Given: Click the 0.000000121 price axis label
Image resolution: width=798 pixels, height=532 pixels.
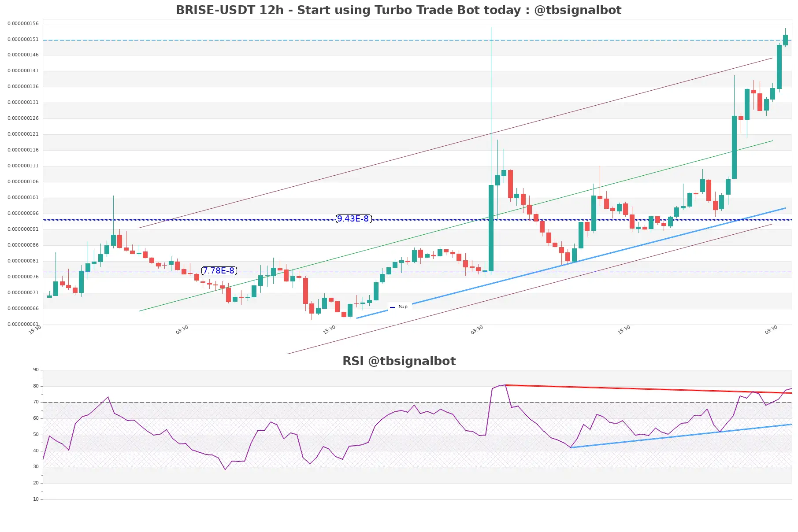Looking at the screenshot, I should pyautogui.click(x=23, y=134).
